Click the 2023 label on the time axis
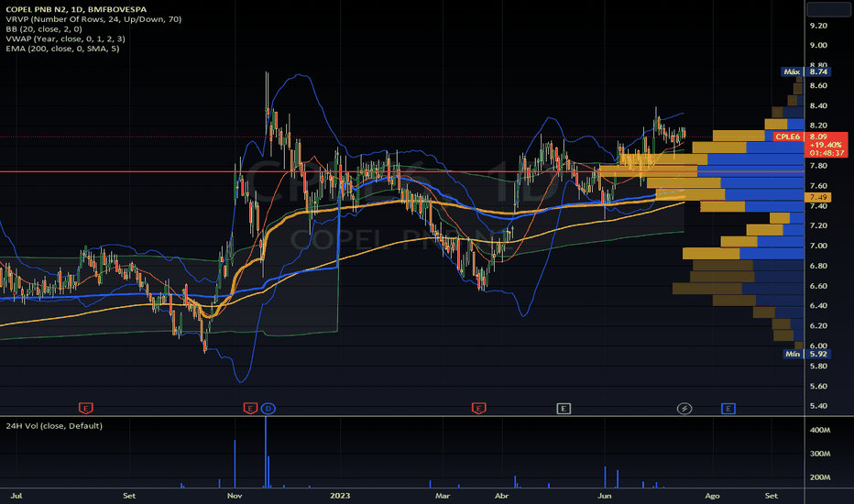 [x=340, y=495]
